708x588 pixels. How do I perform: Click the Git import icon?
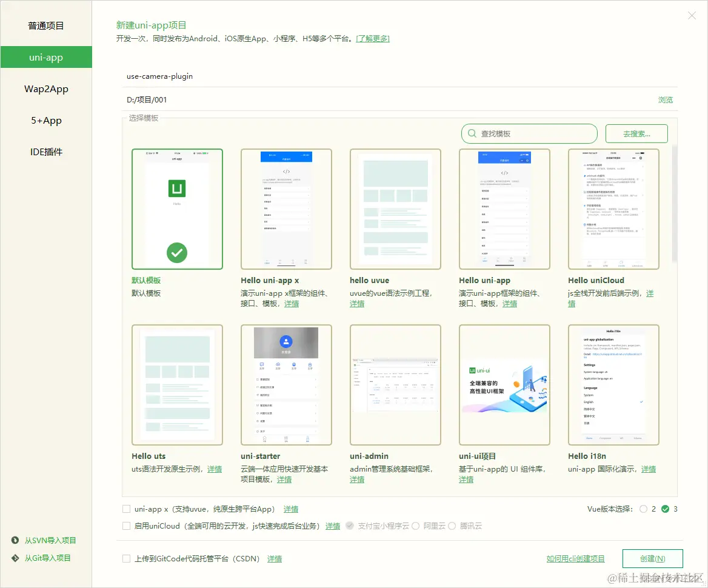tap(15, 558)
